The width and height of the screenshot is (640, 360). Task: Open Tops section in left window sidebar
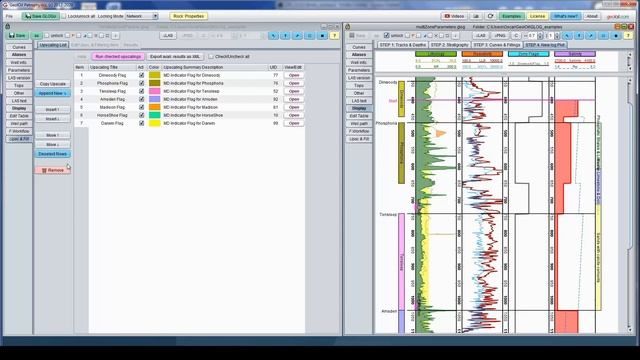click(19, 85)
